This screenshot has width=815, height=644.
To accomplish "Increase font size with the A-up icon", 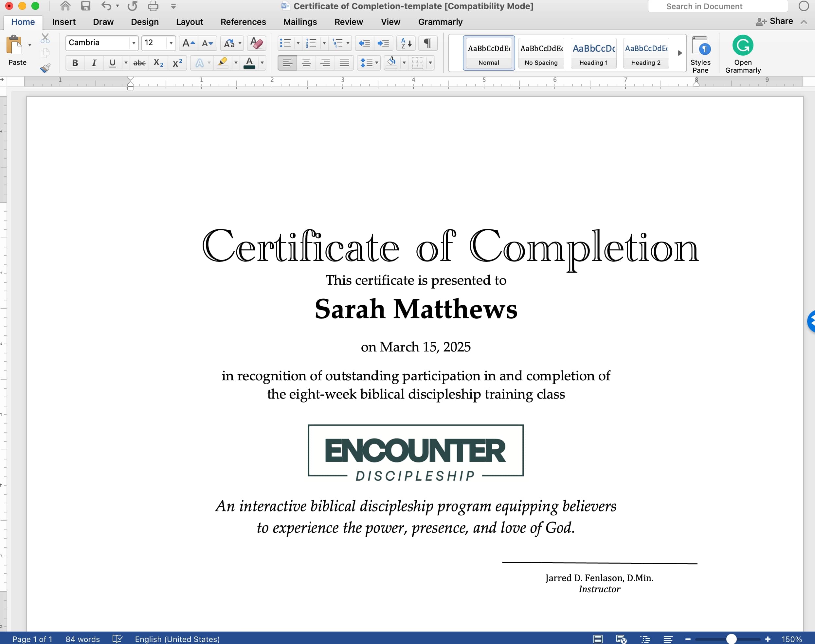I will pos(188,43).
